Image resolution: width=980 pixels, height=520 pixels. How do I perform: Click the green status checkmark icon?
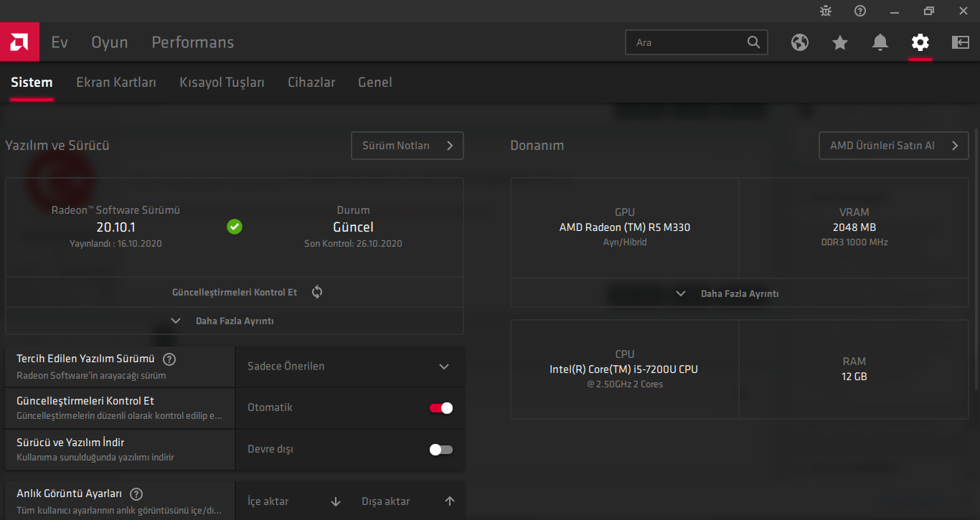click(235, 227)
